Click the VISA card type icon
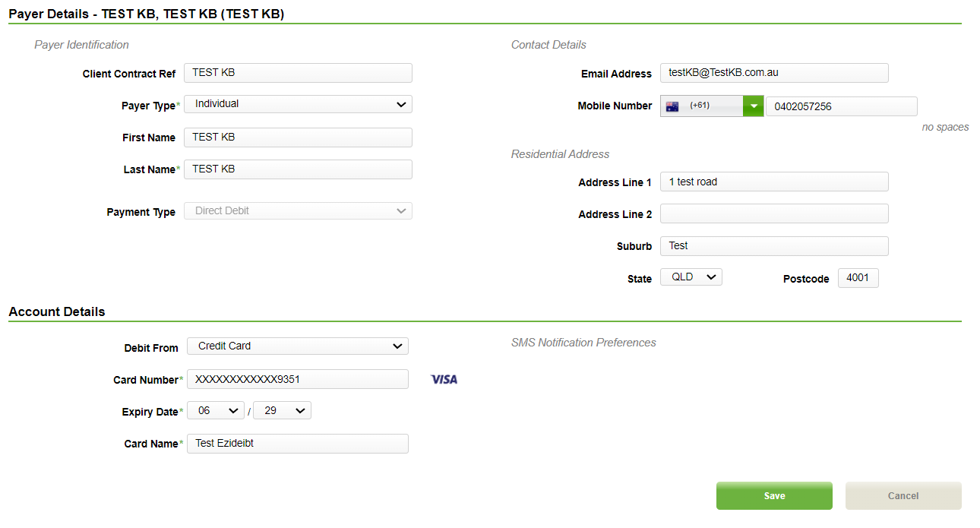The width and height of the screenshot is (980, 528). coord(443,379)
